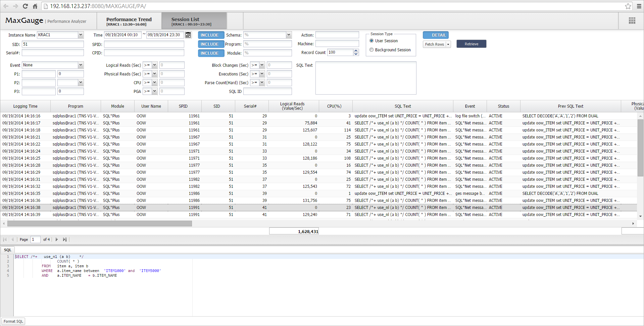644x326 pixels.
Task: Open the Fetch Rows dropdown arrow
Action: (448, 44)
